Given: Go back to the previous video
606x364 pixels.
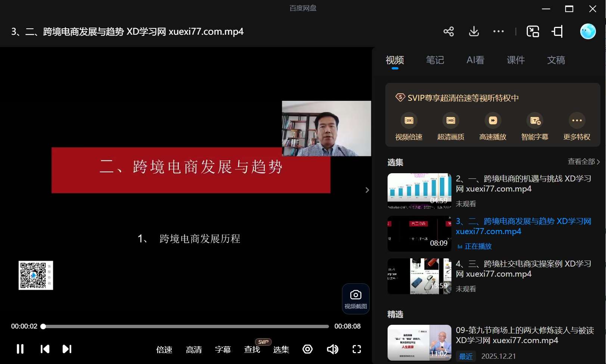Looking at the screenshot, I should click(x=45, y=349).
